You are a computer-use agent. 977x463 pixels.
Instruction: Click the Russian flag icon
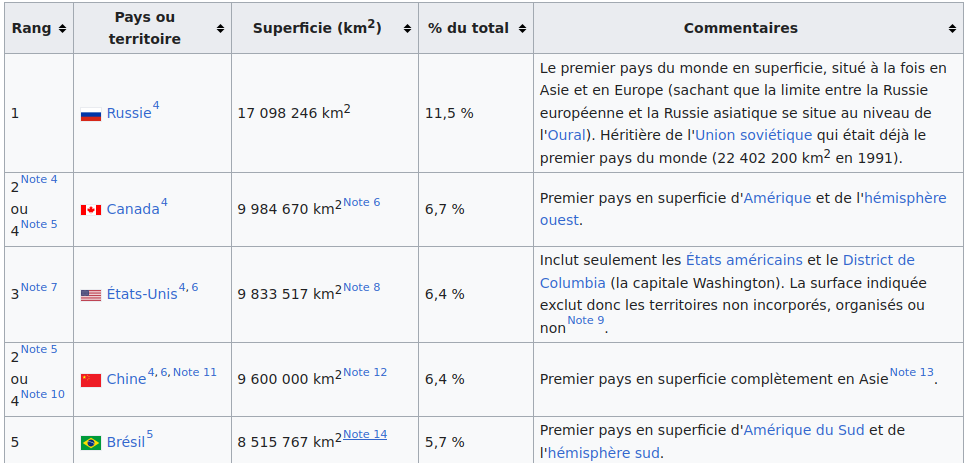point(91,115)
